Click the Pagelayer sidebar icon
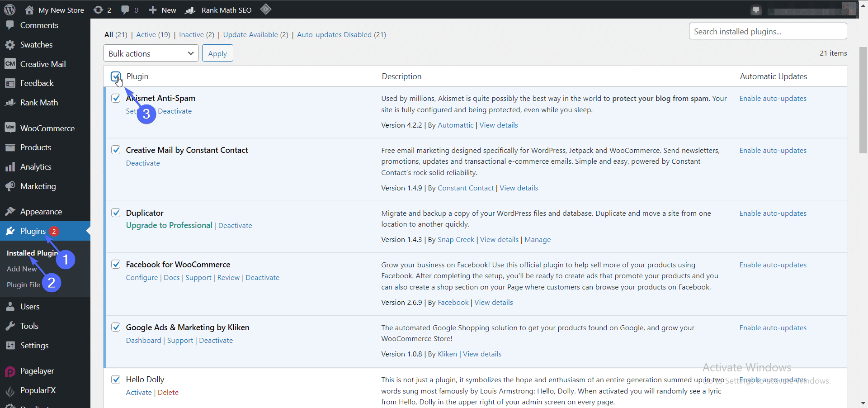868x408 pixels. tap(10, 371)
